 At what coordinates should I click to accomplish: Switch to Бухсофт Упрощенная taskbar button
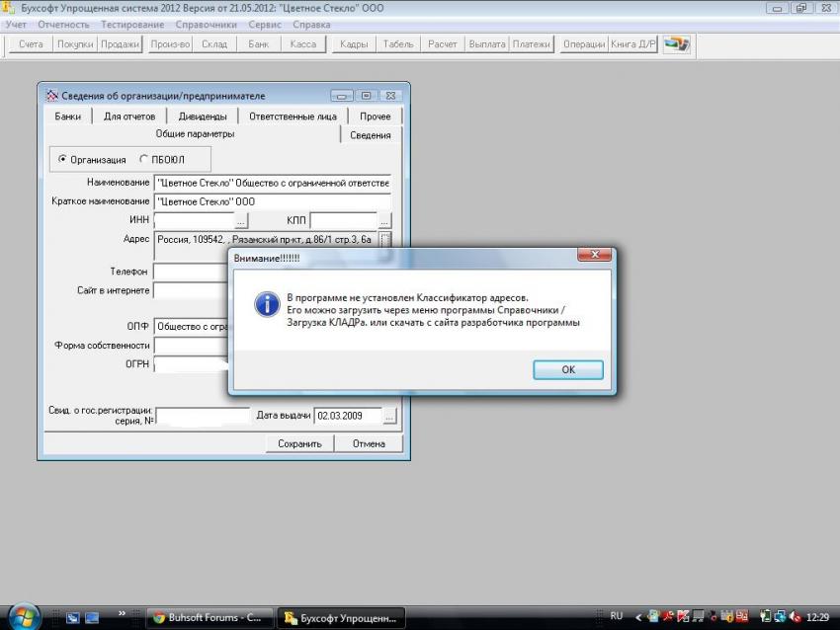point(341,617)
